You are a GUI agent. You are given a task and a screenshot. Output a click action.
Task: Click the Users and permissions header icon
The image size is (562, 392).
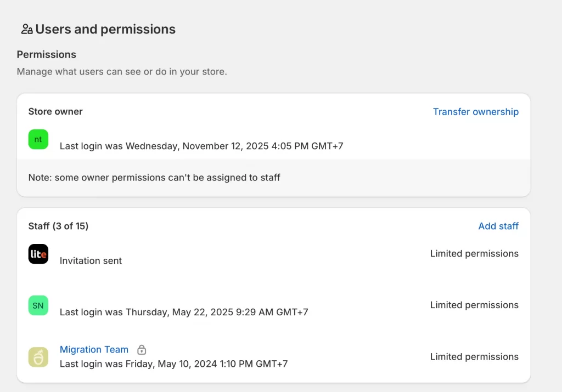point(26,29)
